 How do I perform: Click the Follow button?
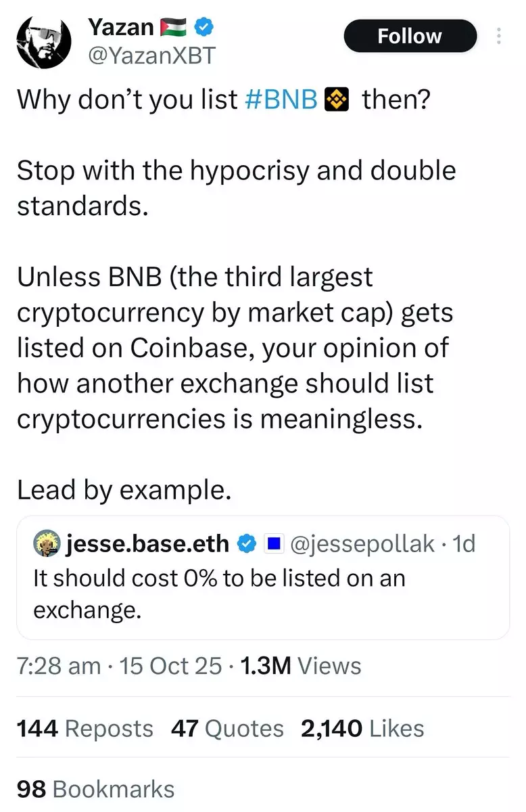pyautogui.click(x=410, y=36)
